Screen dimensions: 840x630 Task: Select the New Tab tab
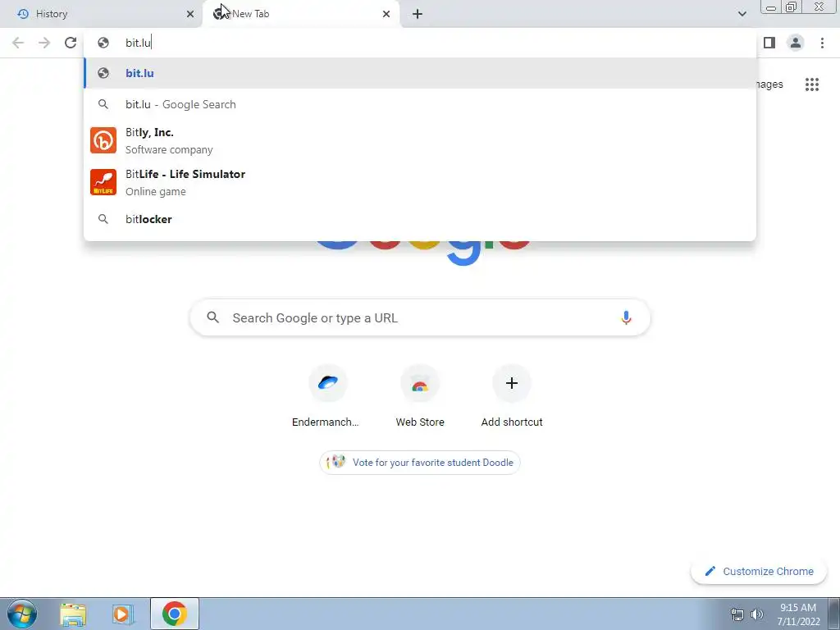(x=300, y=14)
